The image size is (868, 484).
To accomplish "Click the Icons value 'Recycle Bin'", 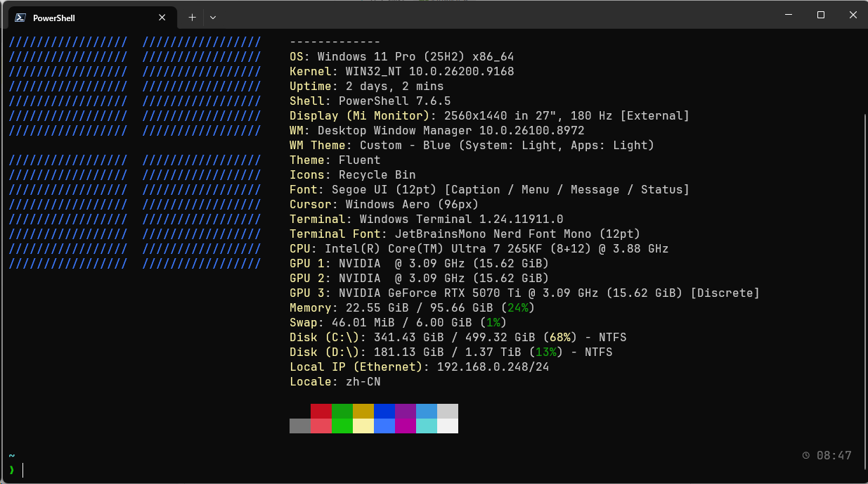I will pos(377,175).
